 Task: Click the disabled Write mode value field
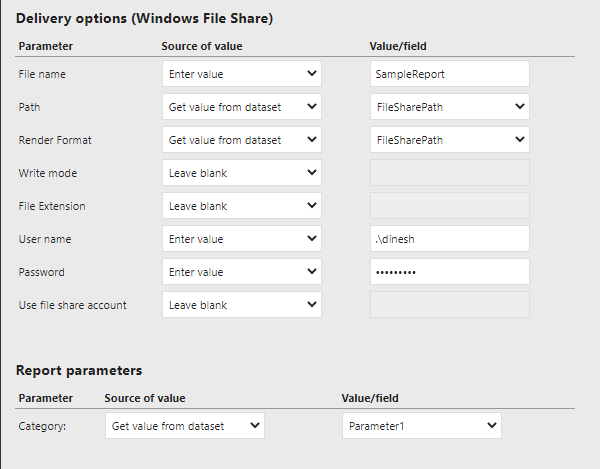[x=449, y=173]
